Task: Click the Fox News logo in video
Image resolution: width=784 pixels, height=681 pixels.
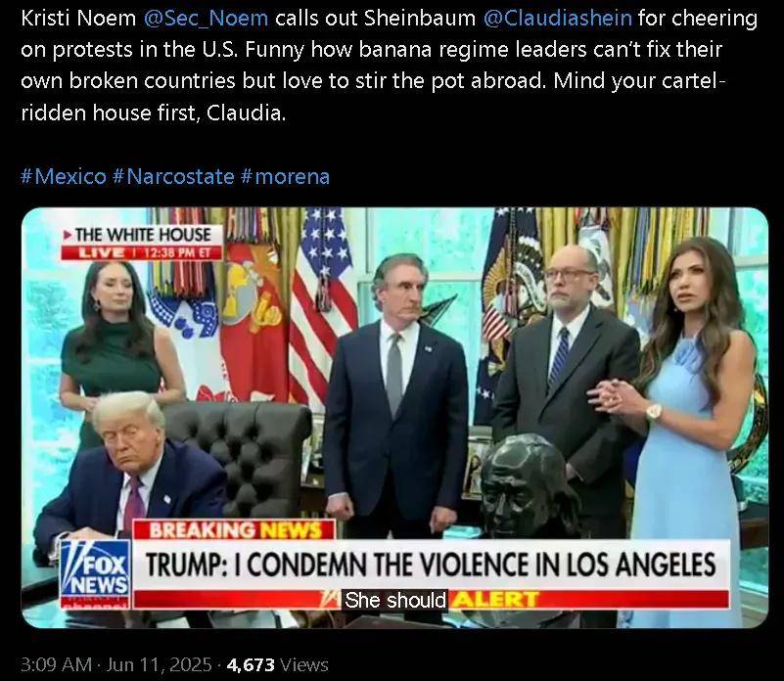Action: (x=95, y=575)
